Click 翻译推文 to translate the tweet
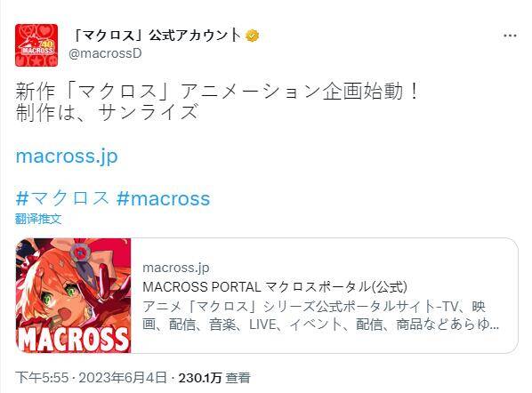Image resolution: width=532 pixels, height=393 pixels. tap(38, 219)
